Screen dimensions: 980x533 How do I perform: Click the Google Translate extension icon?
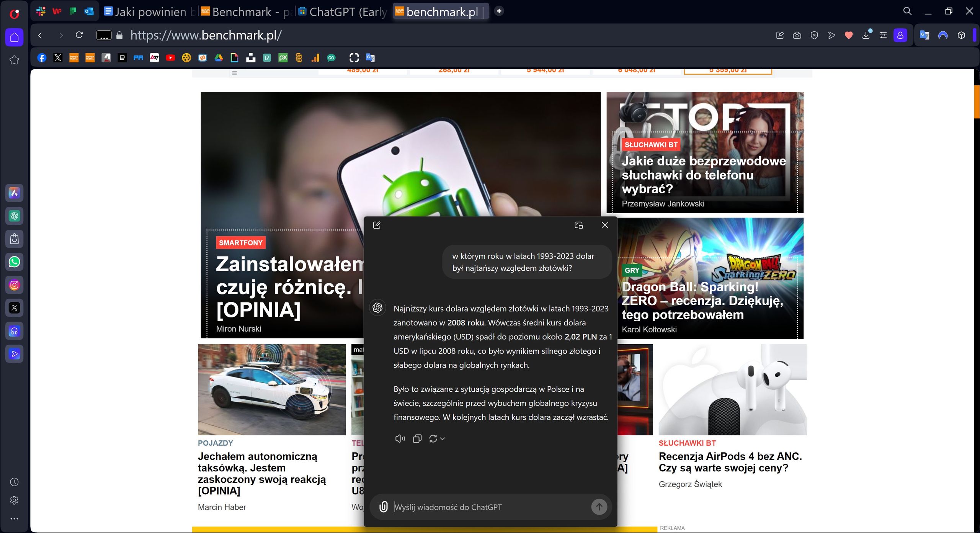(x=924, y=36)
